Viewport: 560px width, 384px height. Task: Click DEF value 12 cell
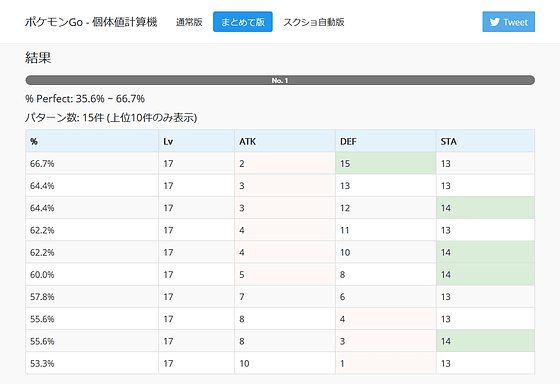(x=386, y=208)
